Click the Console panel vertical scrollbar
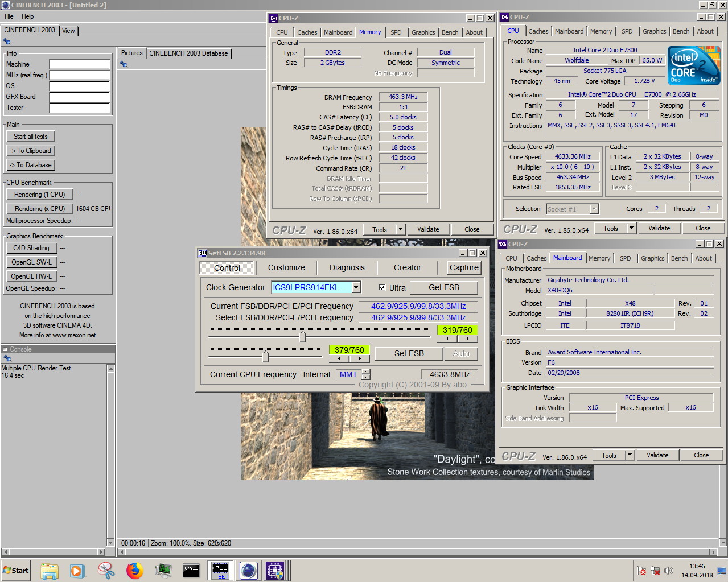This screenshot has height=582, width=728. [x=111, y=455]
